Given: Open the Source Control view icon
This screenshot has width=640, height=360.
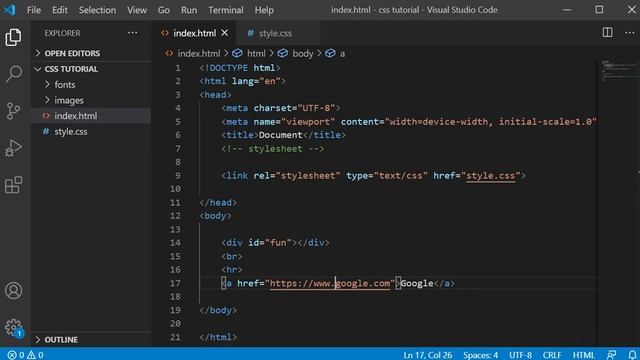Looking at the screenshot, I should [13, 111].
